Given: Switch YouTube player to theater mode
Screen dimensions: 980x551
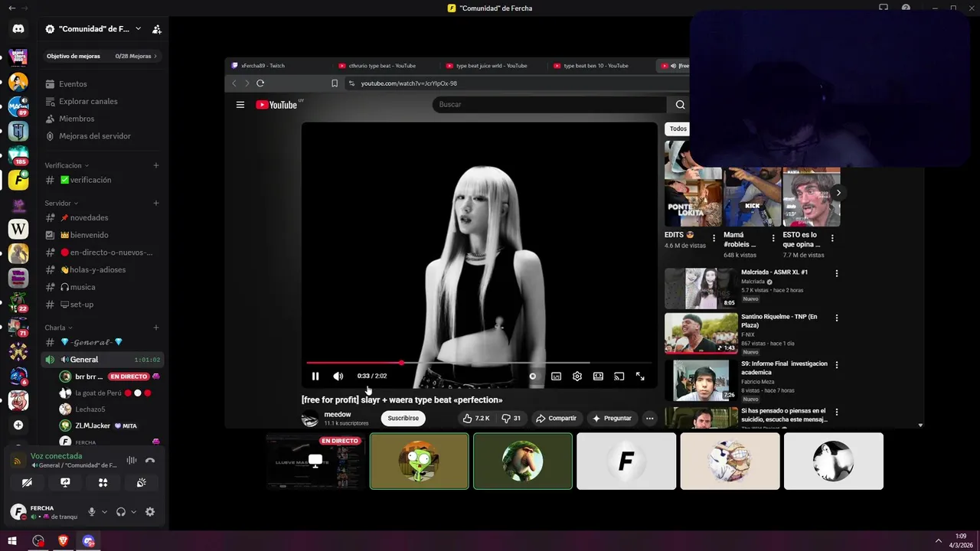Looking at the screenshot, I should (x=598, y=377).
